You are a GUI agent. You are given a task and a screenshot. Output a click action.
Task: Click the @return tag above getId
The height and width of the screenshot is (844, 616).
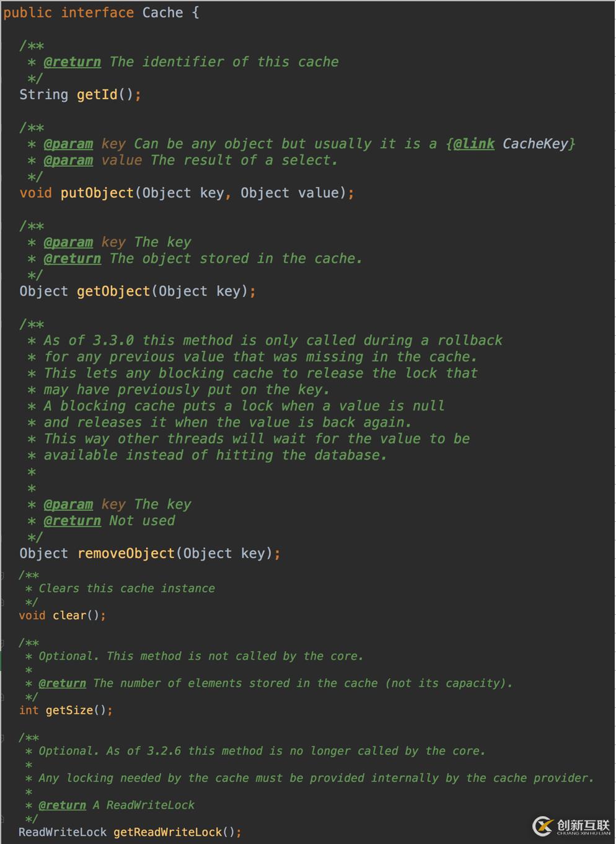tap(72, 62)
